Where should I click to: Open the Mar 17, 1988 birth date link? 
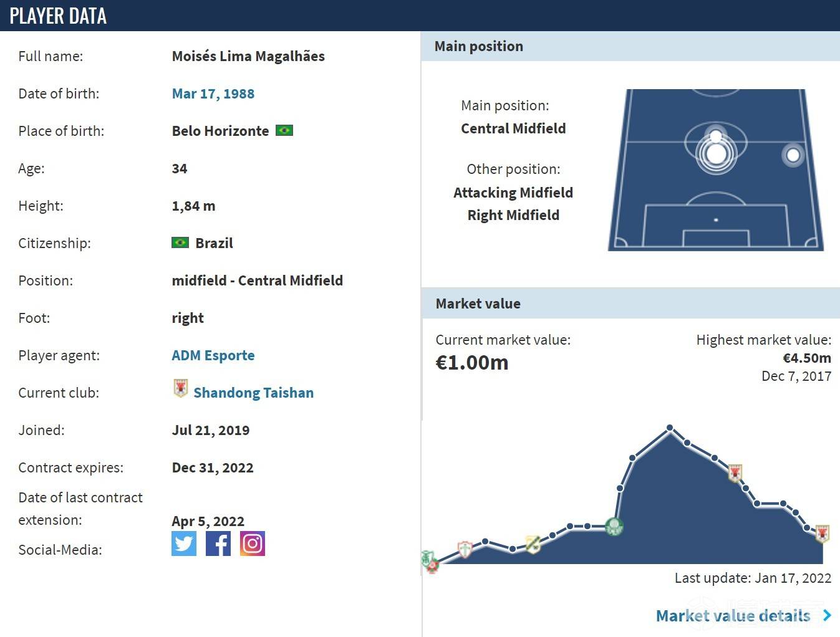pyautogui.click(x=213, y=93)
